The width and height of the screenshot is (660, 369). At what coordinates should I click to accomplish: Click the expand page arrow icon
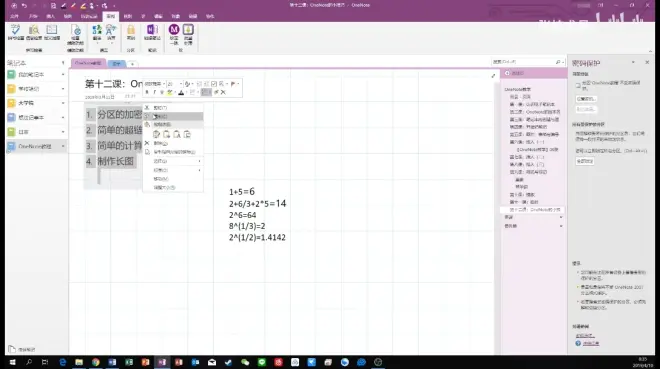point(493,76)
